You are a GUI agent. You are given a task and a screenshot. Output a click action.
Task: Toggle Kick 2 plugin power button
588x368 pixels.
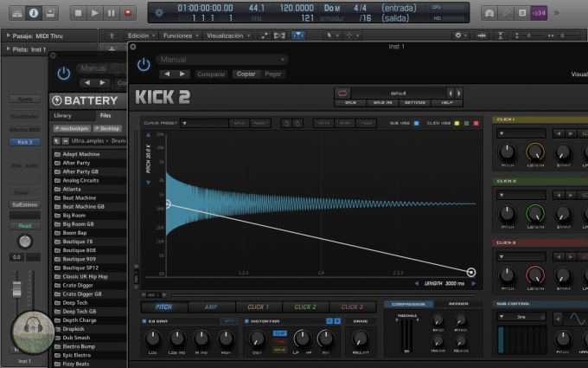tap(144, 65)
